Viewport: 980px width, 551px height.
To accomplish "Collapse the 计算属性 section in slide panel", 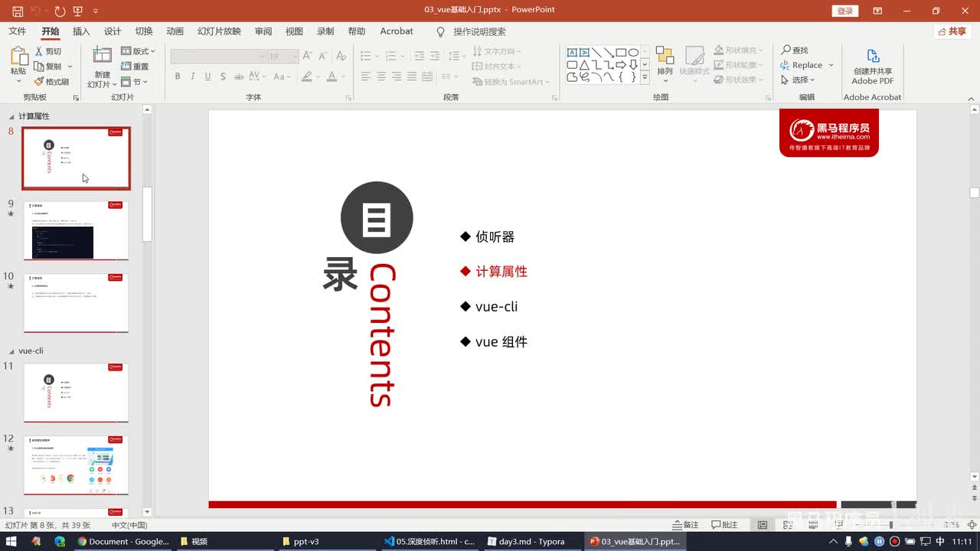I will point(11,116).
